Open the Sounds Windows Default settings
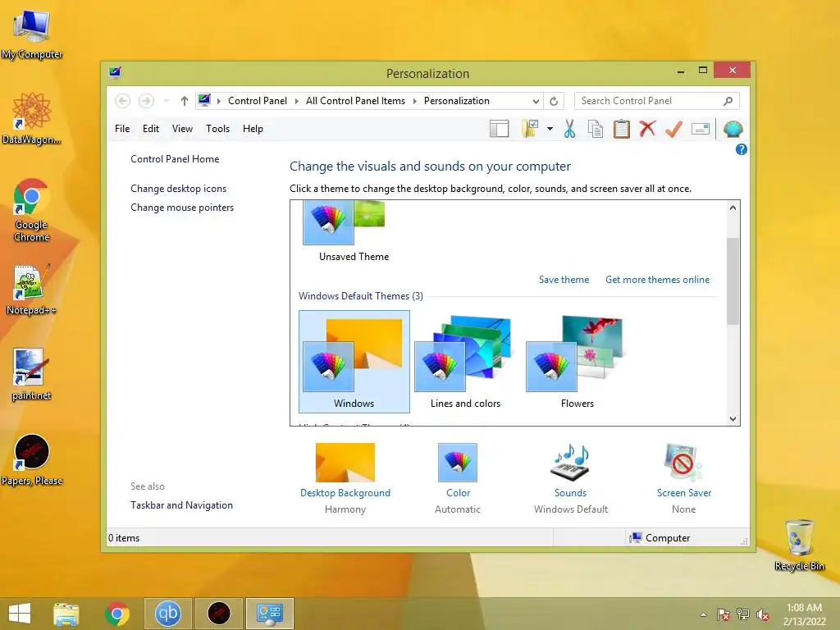 [x=571, y=478]
